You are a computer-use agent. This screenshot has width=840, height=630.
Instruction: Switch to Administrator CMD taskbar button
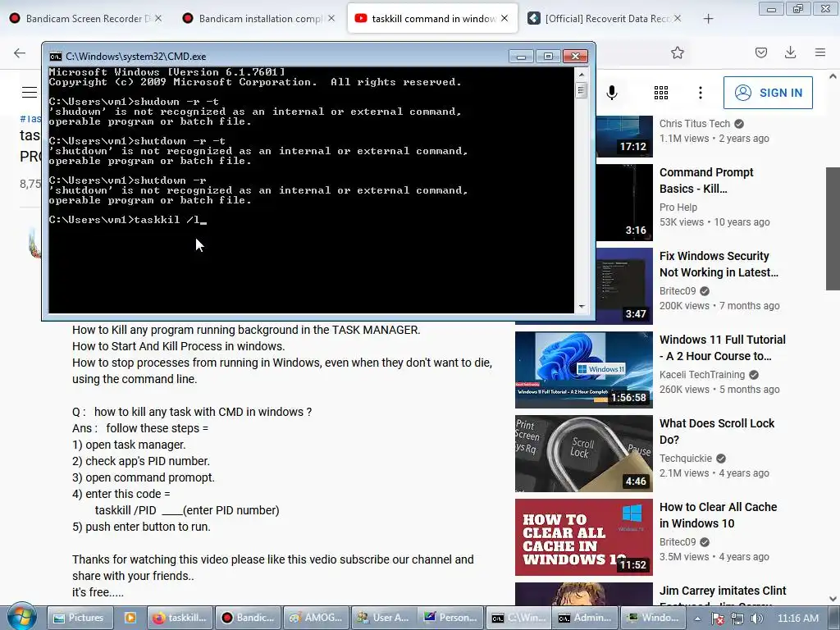click(x=586, y=618)
